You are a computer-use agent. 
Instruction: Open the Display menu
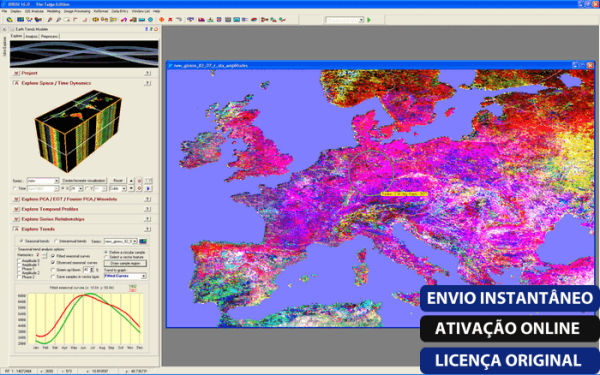coord(16,11)
